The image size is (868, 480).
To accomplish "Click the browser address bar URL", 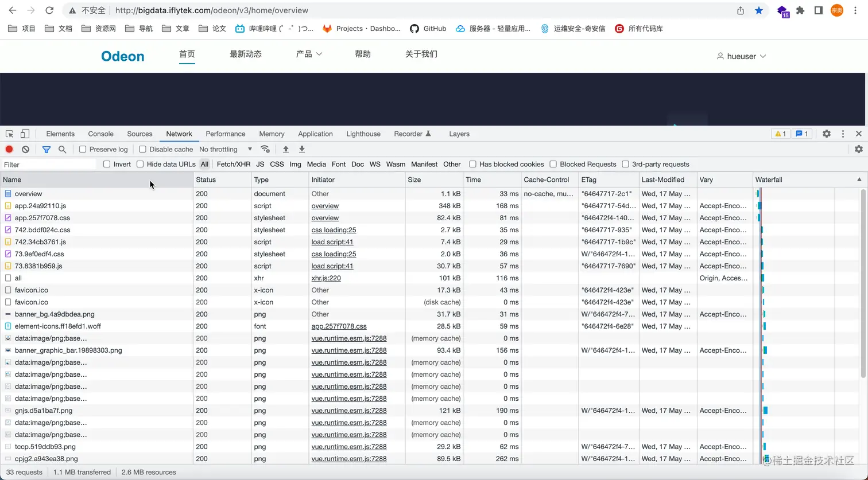I will [212, 10].
